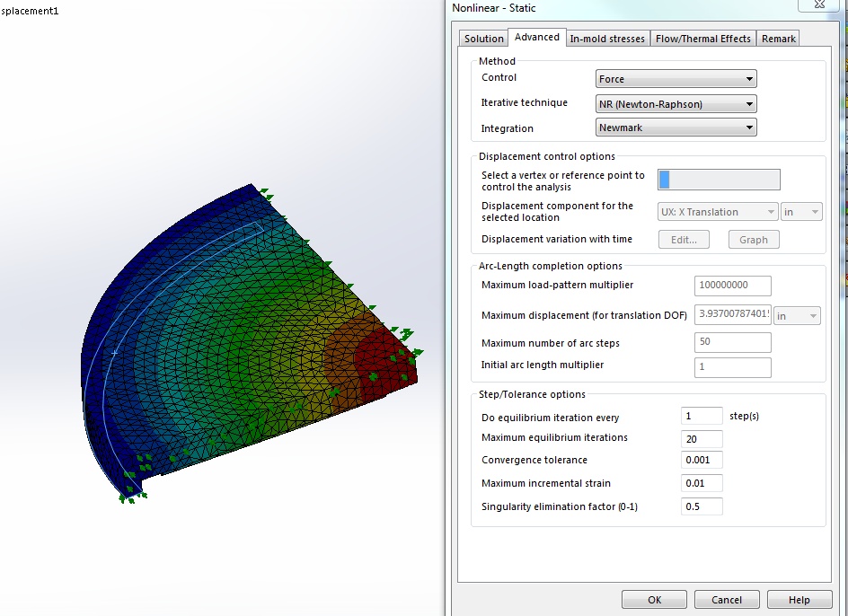Screen dimensions: 848x616
Task: Switch to the Solution tab
Action: point(483,39)
